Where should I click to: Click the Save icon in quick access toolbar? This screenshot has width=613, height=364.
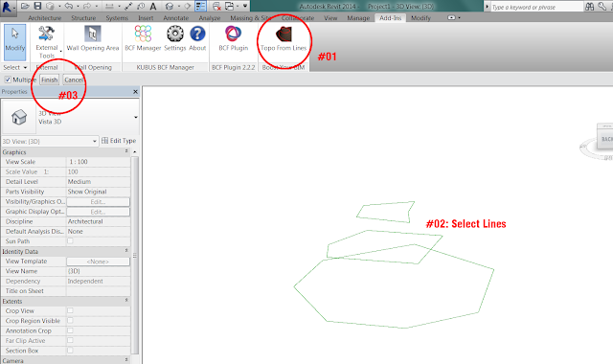(37, 6)
